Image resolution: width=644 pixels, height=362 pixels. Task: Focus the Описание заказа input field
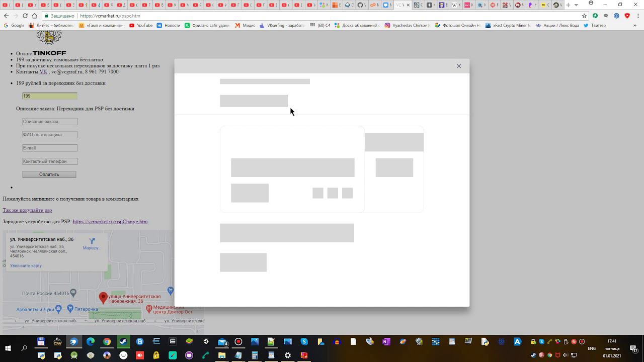click(50, 121)
